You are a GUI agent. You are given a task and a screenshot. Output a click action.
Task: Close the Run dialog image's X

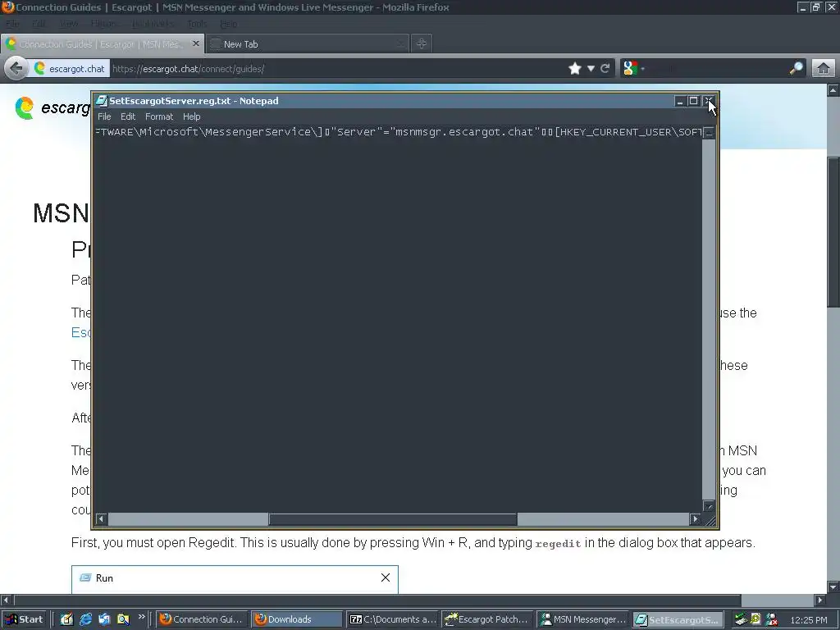click(x=386, y=577)
